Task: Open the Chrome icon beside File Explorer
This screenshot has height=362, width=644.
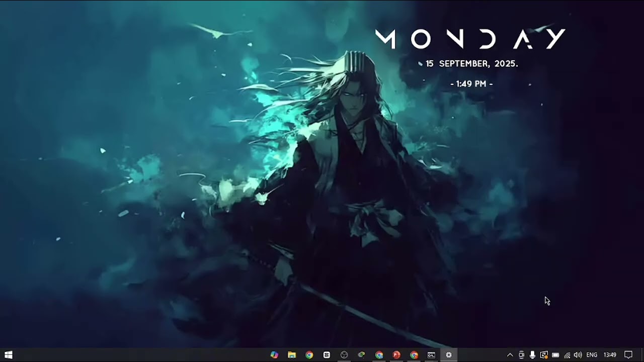Action: point(309,355)
